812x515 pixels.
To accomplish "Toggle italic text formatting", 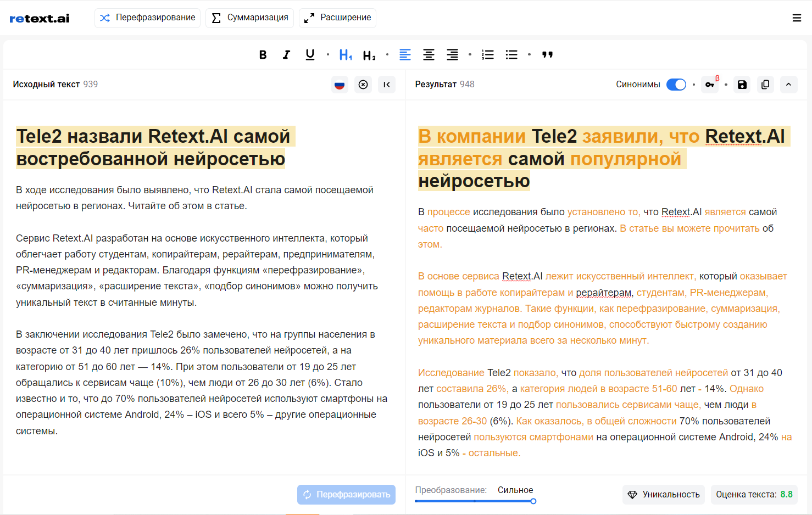I will [x=286, y=55].
